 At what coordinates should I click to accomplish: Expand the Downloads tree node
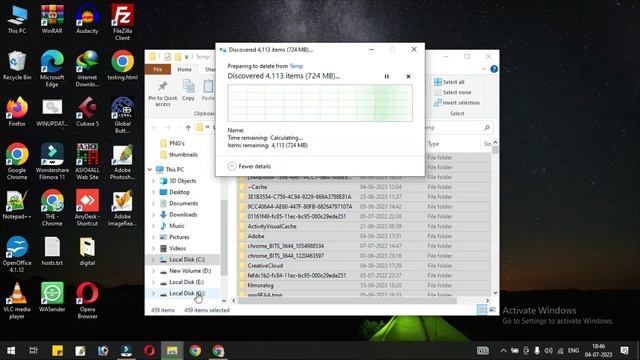tap(154, 215)
